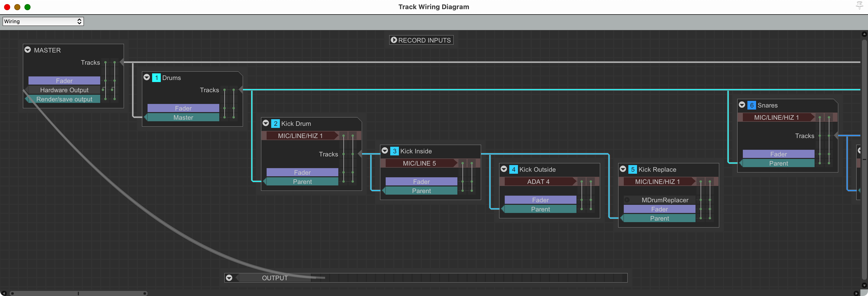The width and height of the screenshot is (868, 296).
Task: Expand the RECORD INPUTS panel
Action: tap(394, 40)
